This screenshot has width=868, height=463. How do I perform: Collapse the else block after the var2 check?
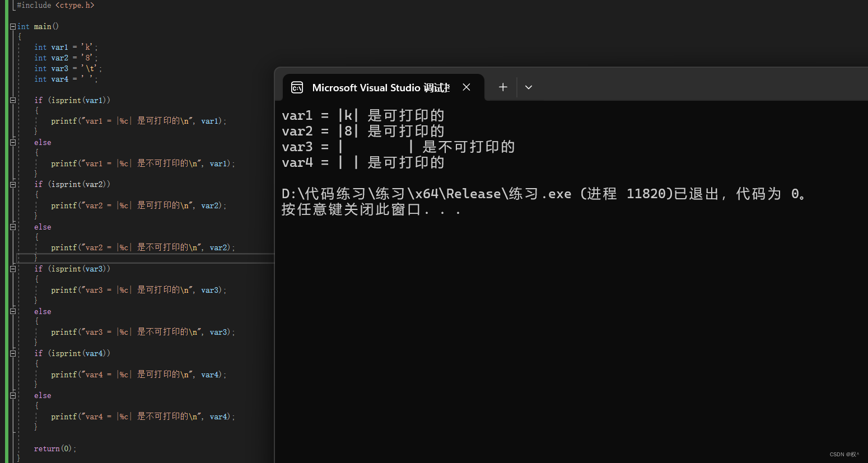tap(13, 227)
